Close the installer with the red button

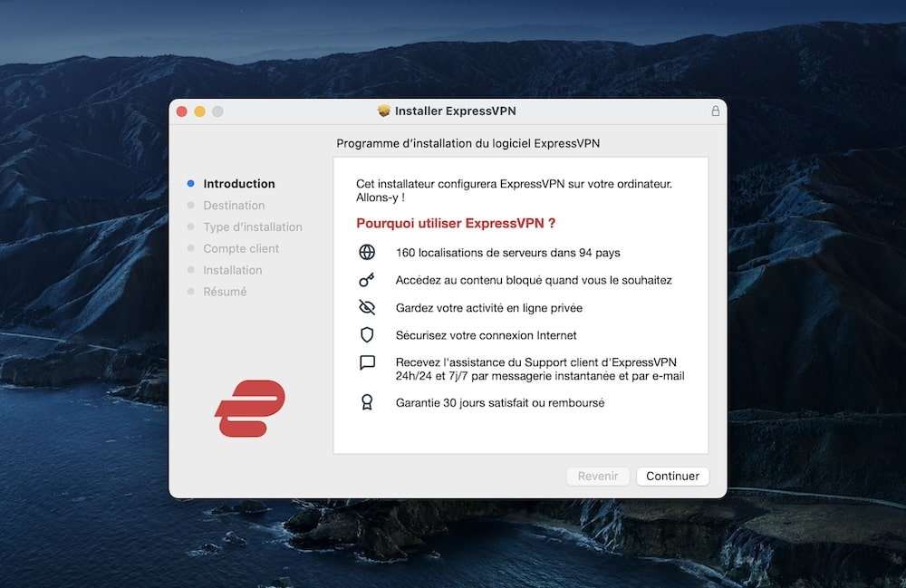[x=182, y=111]
